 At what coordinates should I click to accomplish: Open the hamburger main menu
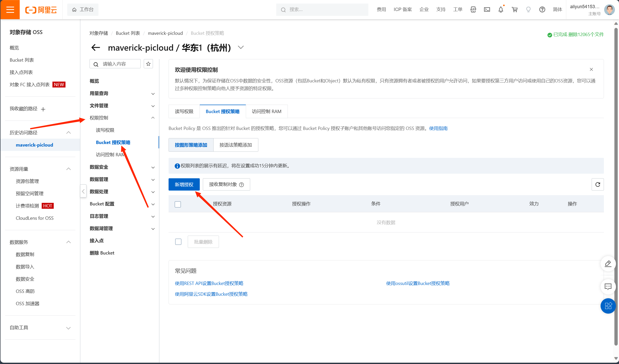click(10, 10)
